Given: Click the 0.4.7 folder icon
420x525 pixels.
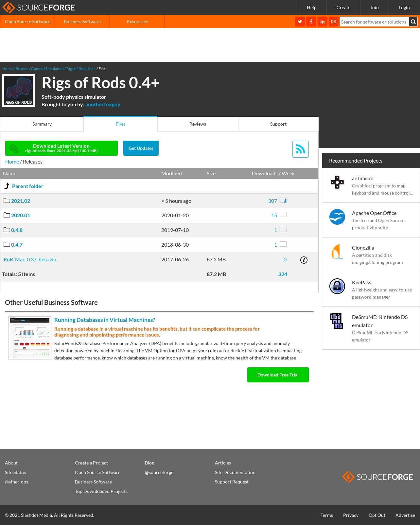Looking at the screenshot, I should tap(7, 244).
